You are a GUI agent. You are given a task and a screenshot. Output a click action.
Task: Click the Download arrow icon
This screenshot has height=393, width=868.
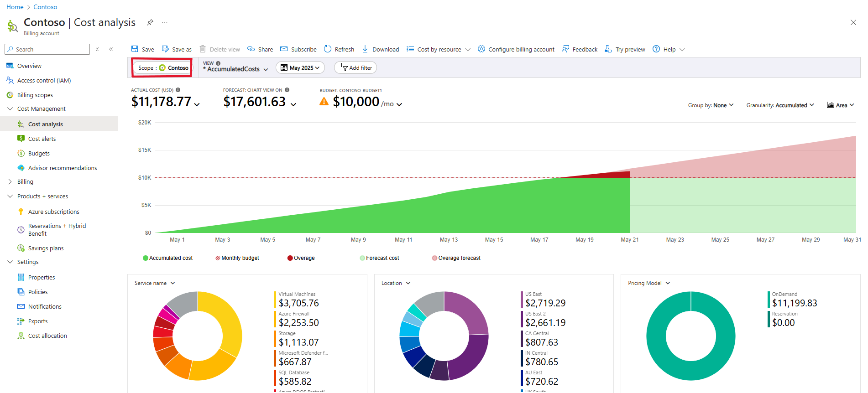(365, 49)
